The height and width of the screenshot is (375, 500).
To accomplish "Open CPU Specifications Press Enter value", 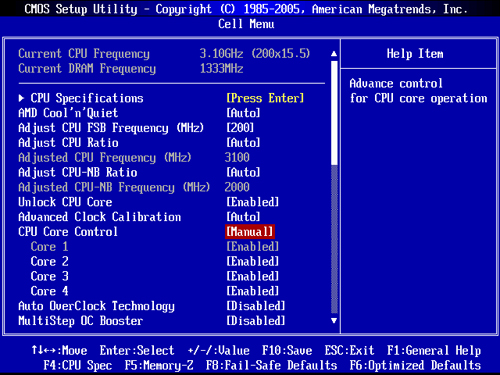I will [265, 98].
